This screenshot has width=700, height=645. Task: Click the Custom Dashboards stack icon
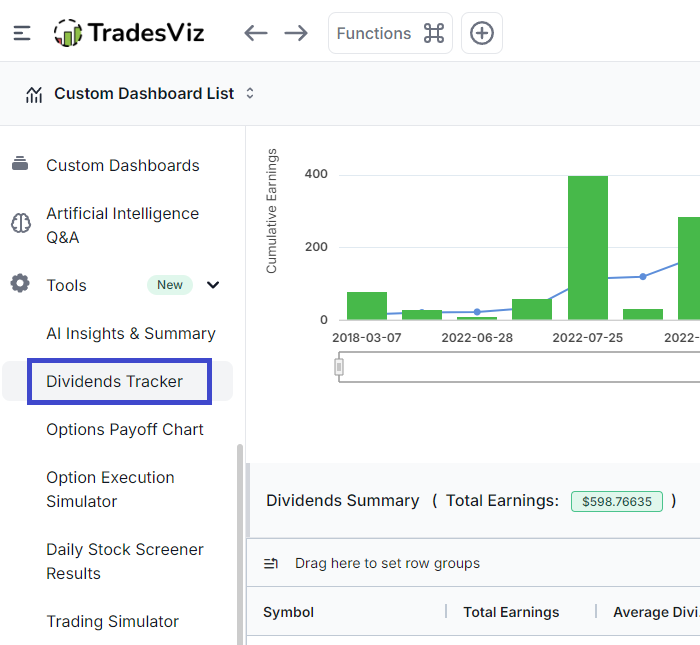click(x=20, y=164)
